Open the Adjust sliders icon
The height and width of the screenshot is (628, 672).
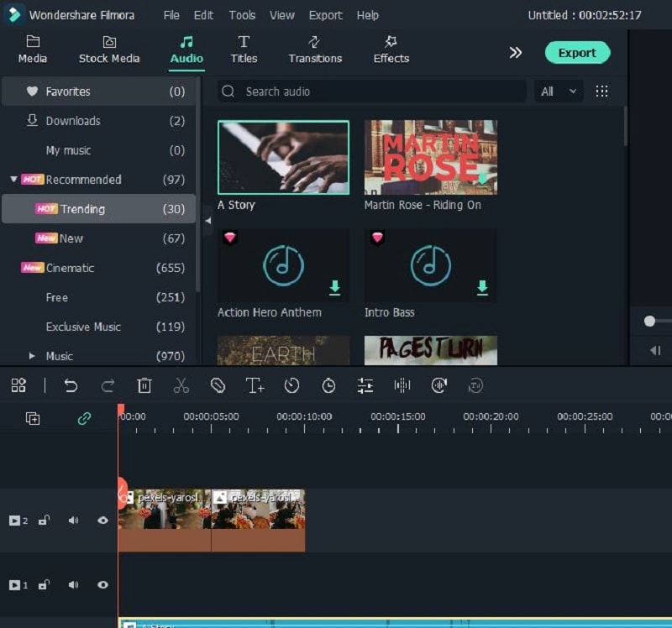[365, 385]
